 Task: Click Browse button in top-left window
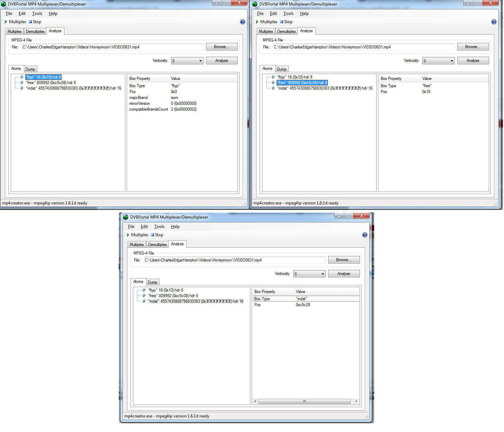pyautogui.click(x=222, y=47)
